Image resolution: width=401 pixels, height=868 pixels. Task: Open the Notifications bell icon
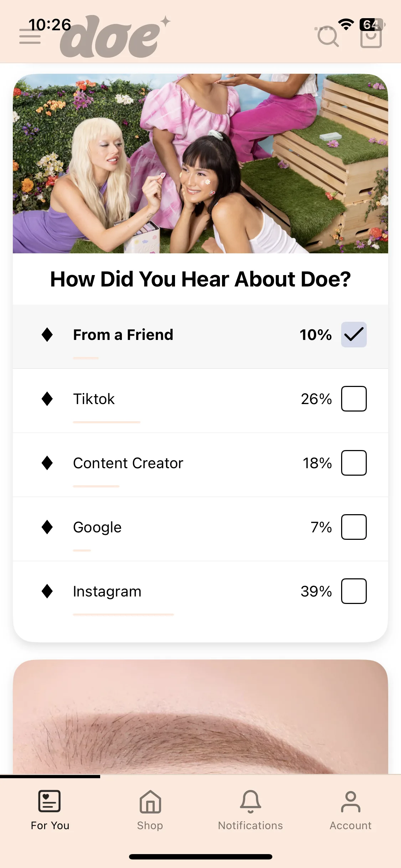point(251,801)
